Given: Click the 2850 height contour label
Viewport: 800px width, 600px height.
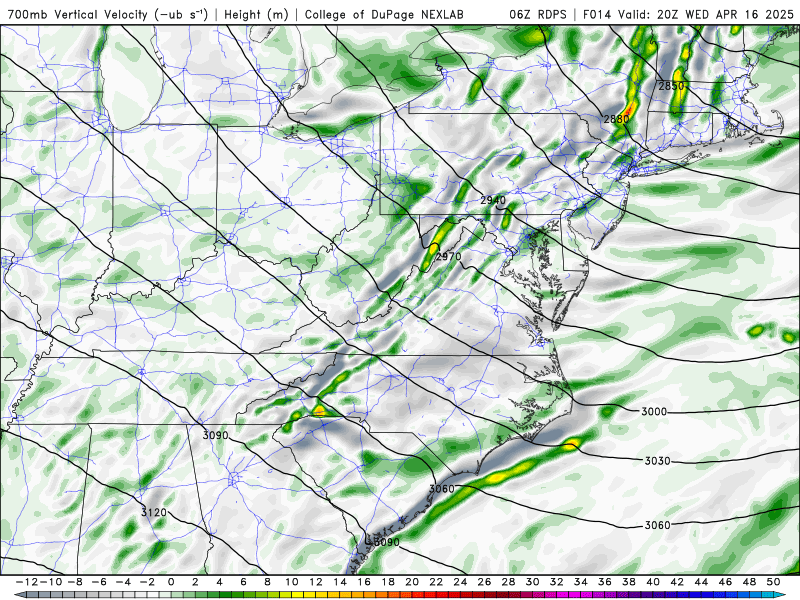Looking at the screenshot, I should point(671,86).
